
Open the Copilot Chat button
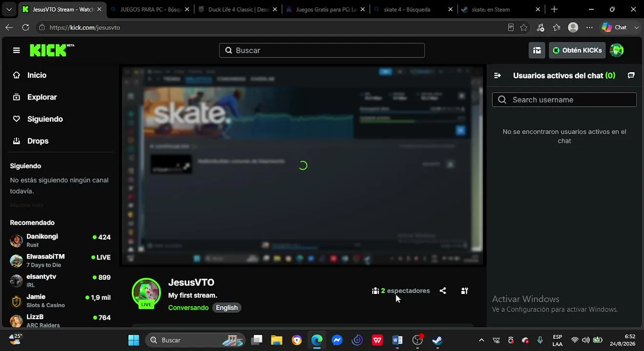(614, 27)
